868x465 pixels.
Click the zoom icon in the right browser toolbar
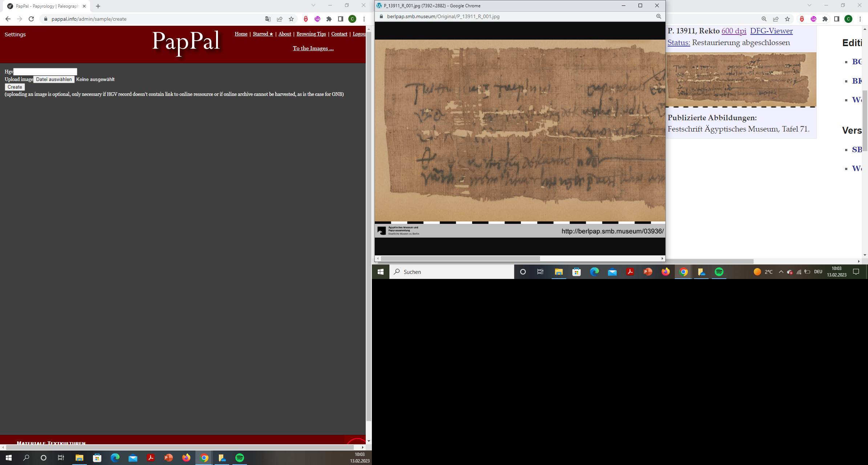[764, 19]
